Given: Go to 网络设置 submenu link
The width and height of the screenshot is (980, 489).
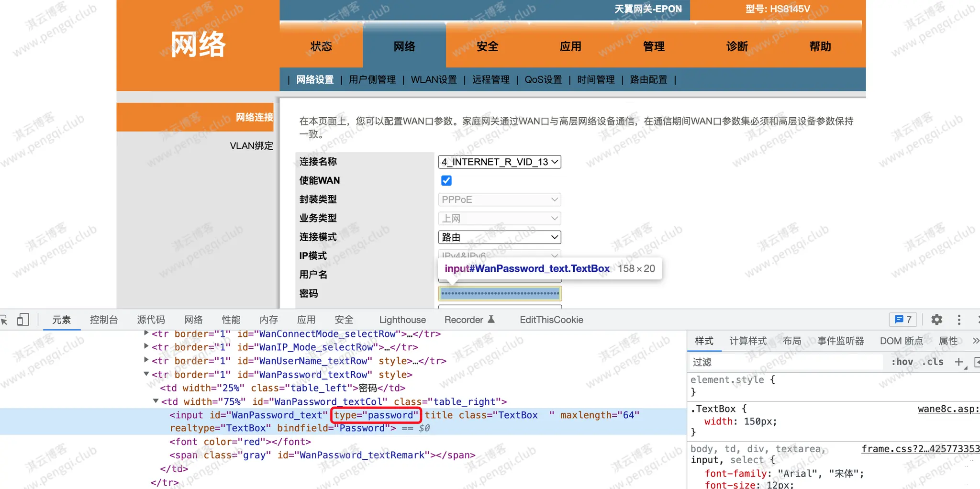Looking at the screenshot, I should pos(315,79).
